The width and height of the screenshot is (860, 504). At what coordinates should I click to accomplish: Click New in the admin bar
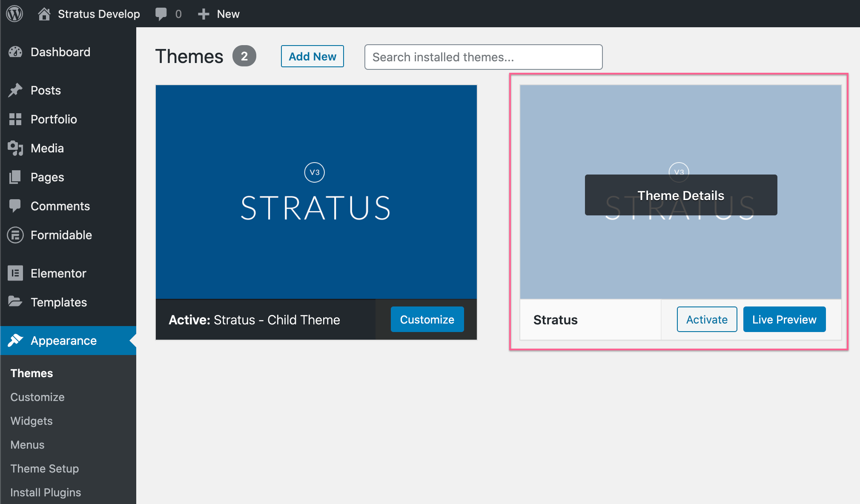(x=228, y=14)
